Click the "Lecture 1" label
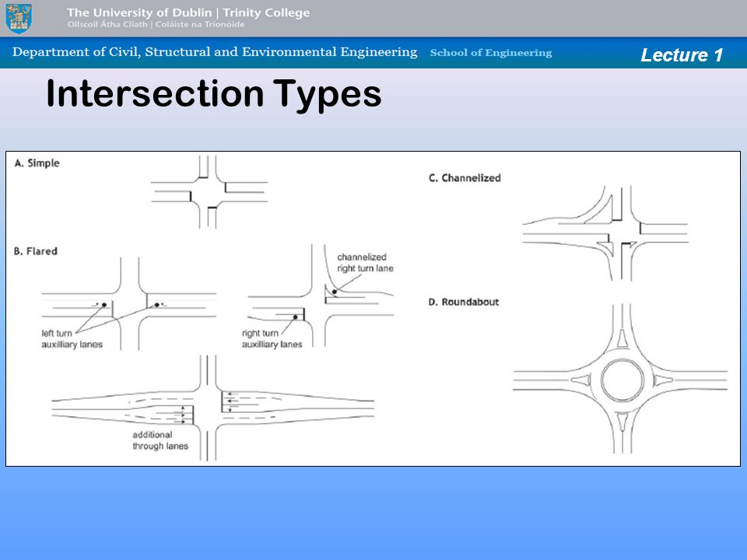 point(682,54)
